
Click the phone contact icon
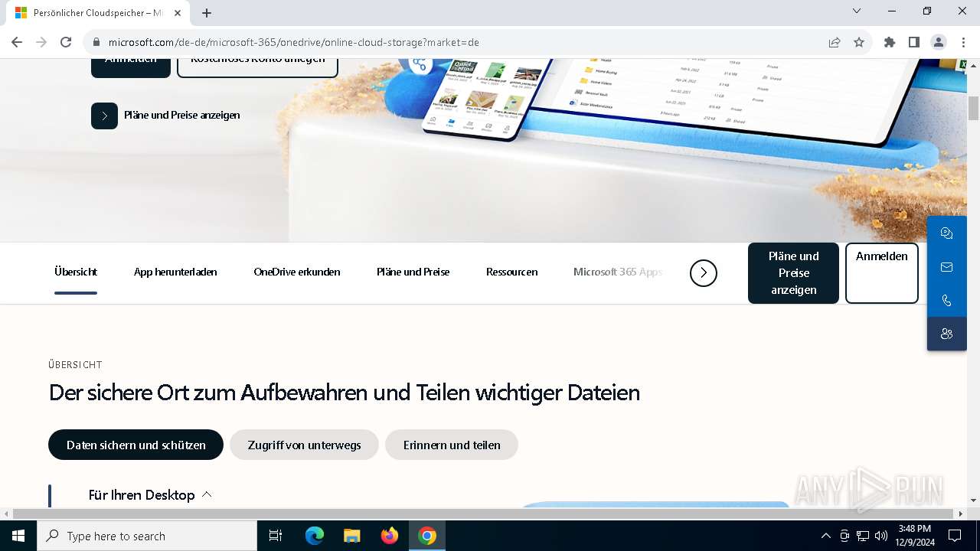tap(947, 301)
